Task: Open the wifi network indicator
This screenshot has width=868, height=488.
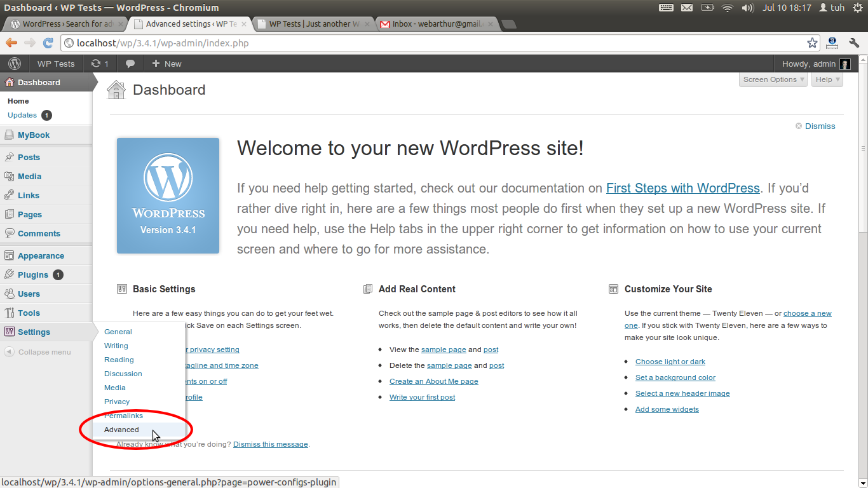Action: tap(728, 8)
